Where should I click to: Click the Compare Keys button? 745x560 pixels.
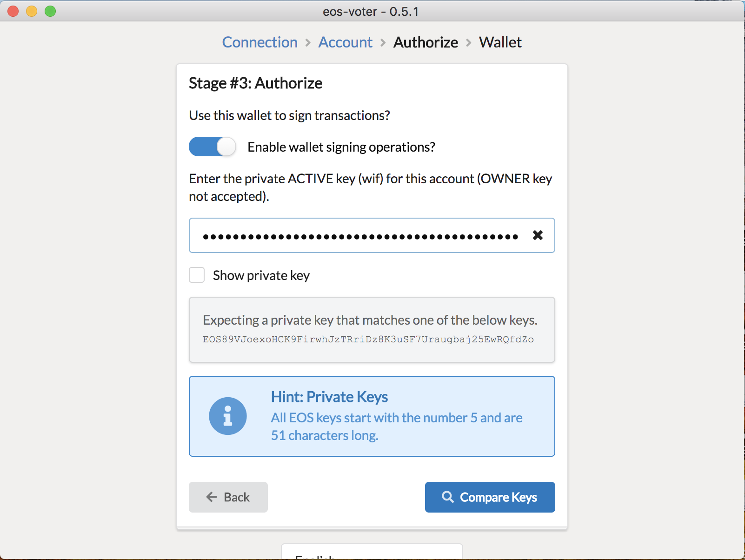(490, 497)
